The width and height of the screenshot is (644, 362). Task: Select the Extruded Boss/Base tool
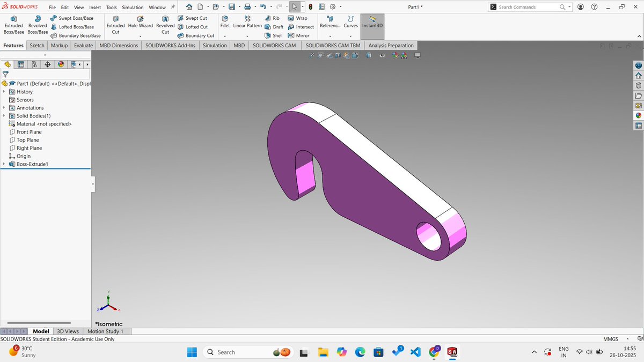pos(13,26)
